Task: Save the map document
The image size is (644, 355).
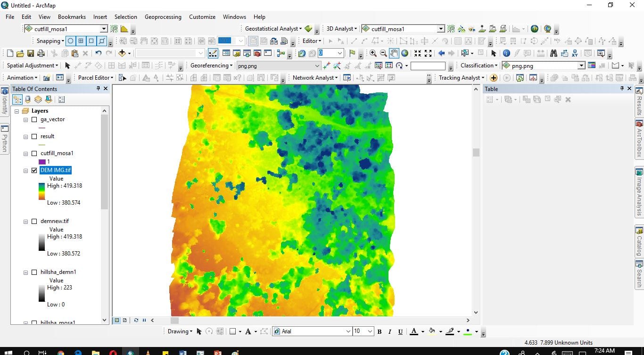Action: (31, 53)
